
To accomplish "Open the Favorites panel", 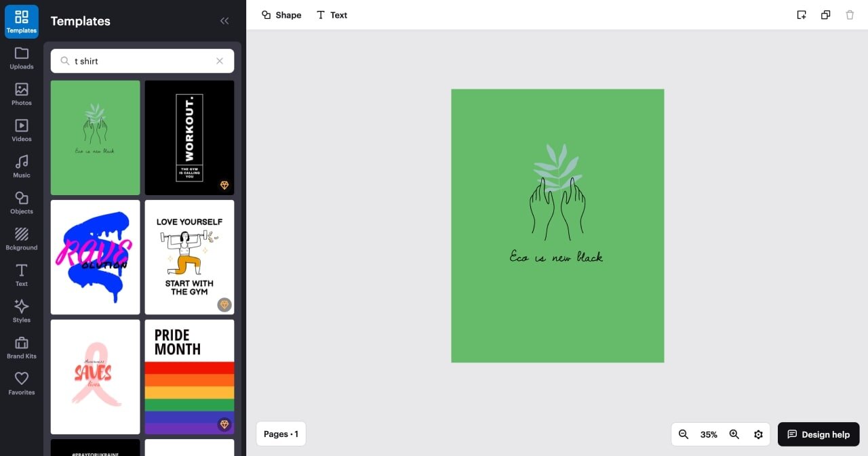I will point(22,384).
